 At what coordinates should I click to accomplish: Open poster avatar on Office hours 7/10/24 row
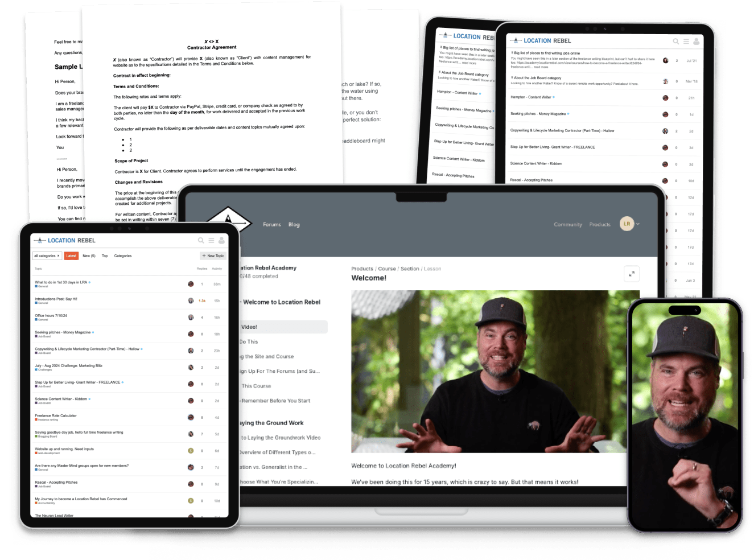191,317
